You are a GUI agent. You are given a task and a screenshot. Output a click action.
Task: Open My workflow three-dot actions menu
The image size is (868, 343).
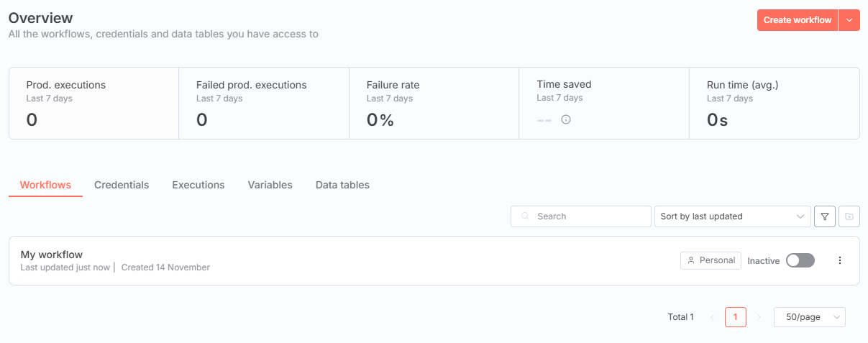coord(839,260)
